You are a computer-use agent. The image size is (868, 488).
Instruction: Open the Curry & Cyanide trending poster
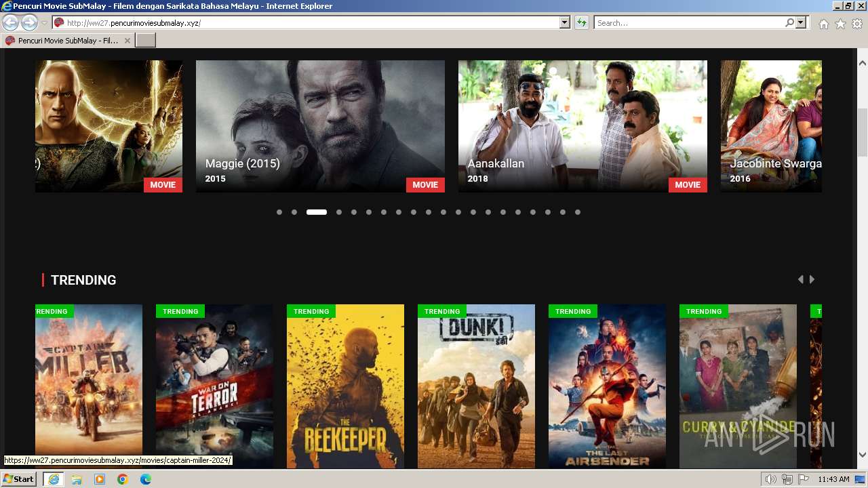pos(738,386)
